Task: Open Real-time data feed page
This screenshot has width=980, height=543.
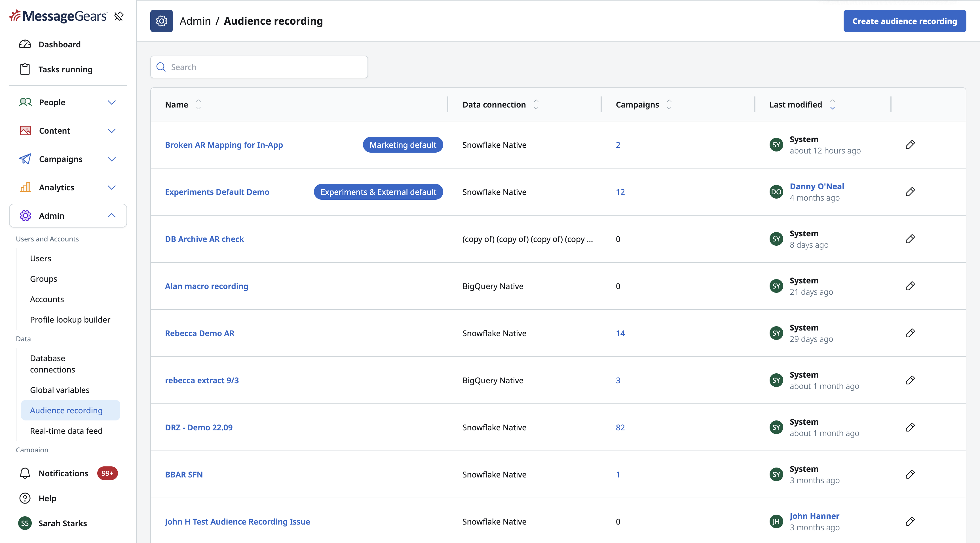Action: pyautogui.click(x=66, y=431)
